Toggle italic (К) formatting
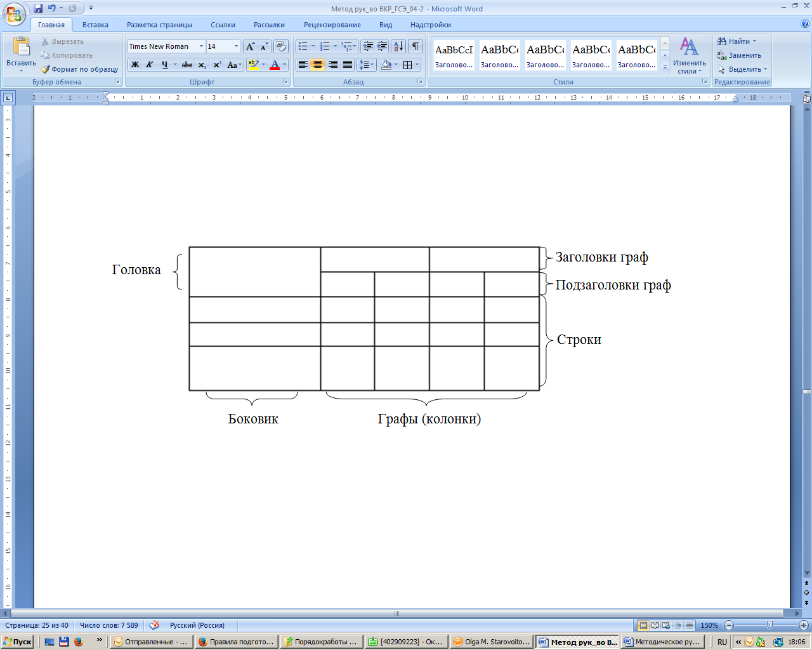812x650 pixels. (150, 65)
